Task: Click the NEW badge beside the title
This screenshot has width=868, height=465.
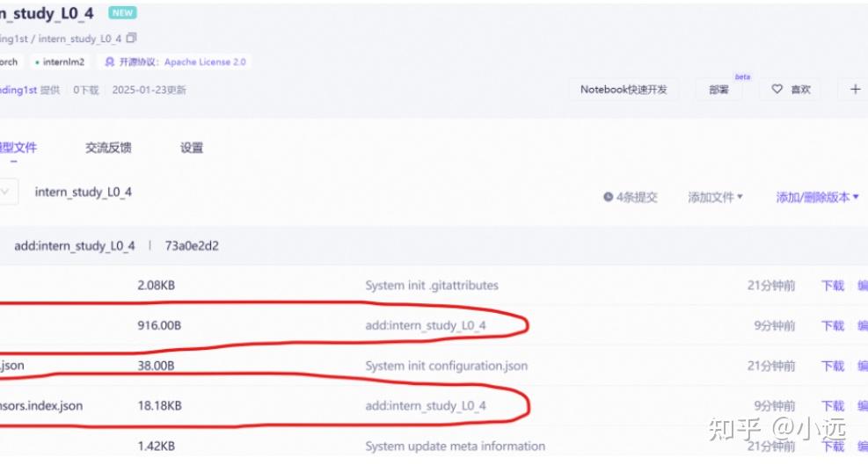Action: click(x=122, y=13)
